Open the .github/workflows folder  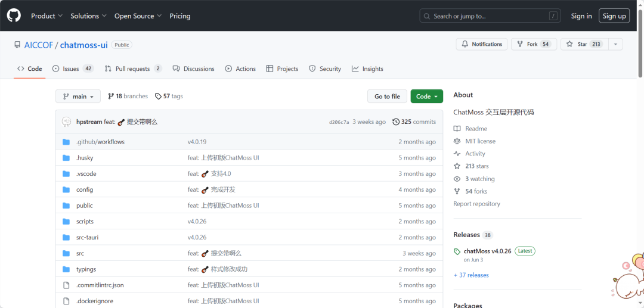pyautogui.click(x=100, y=142)
